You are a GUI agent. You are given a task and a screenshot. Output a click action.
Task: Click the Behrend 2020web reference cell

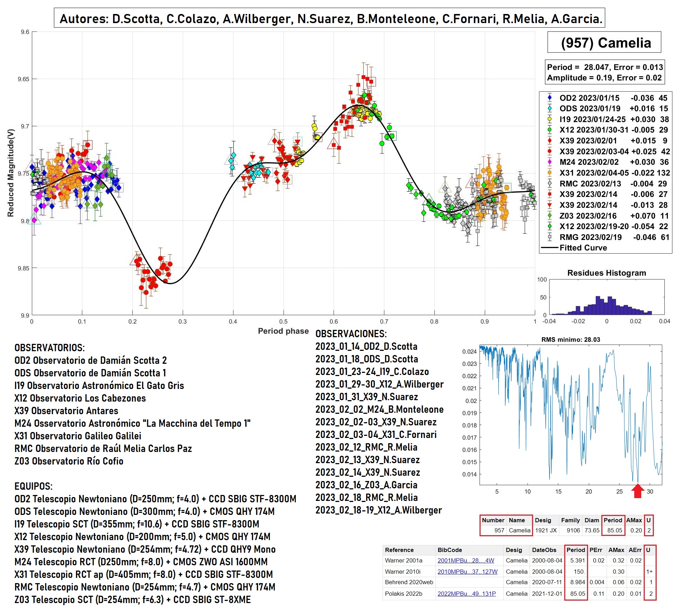(409, 582)
